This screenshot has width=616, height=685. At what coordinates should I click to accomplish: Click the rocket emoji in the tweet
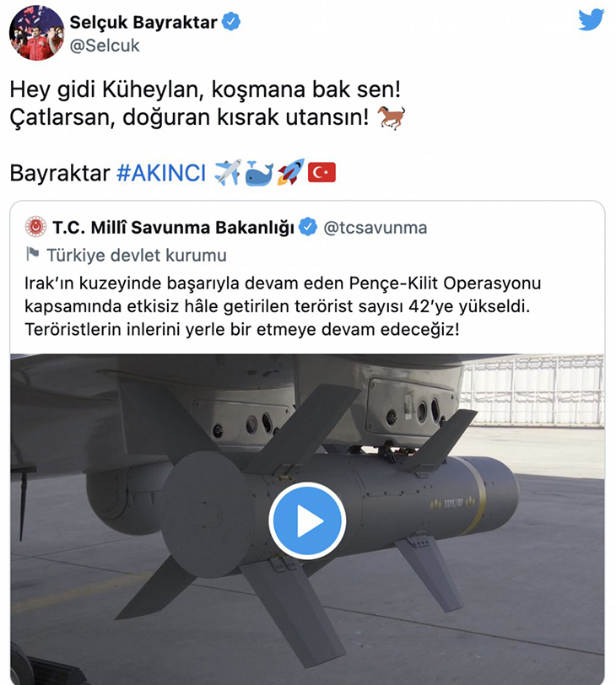click(x=290, y=172)
